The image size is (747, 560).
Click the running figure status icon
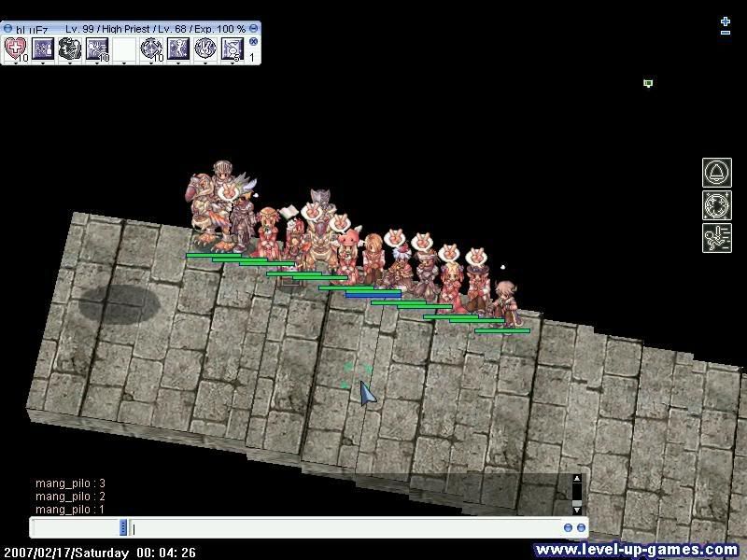716,238
